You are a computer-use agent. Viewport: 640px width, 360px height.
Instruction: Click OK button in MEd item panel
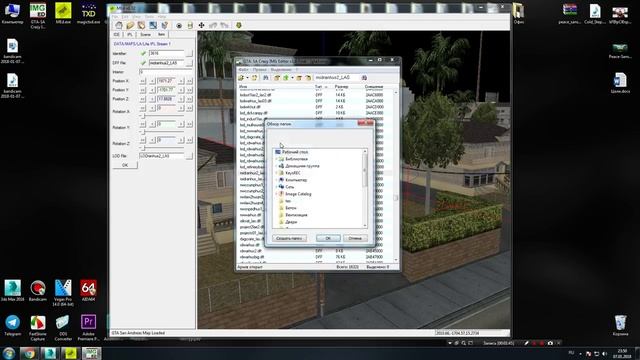[x=125, y=165]
